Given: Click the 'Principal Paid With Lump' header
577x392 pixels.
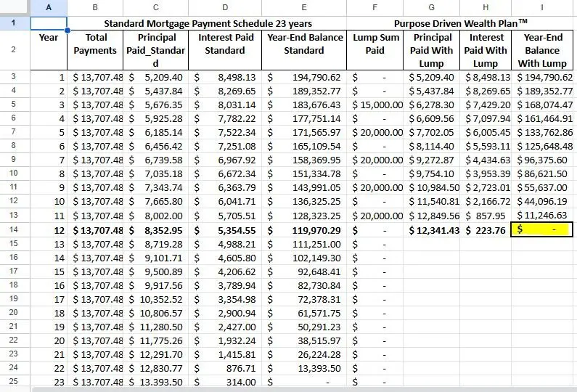Looking at the screenshot, I should click(x=431, y=50).
